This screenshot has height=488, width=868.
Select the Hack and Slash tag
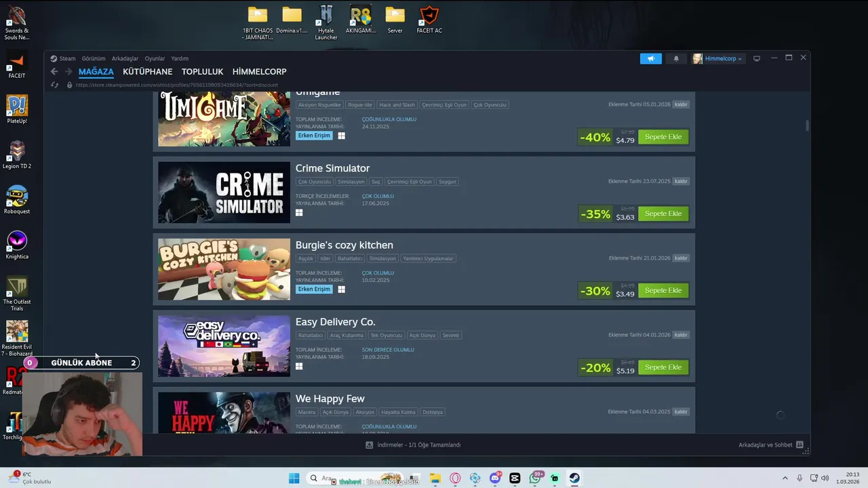(x=397, y=105)
